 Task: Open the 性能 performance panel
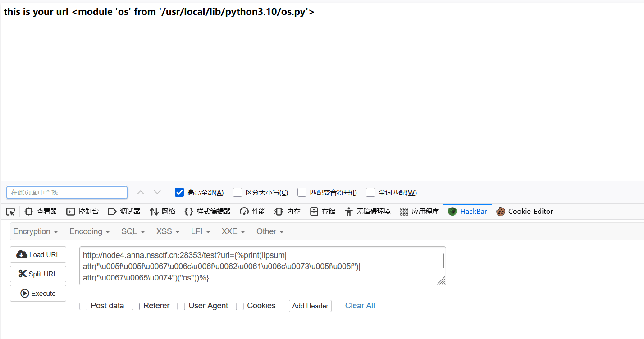(x=253, y=212)
